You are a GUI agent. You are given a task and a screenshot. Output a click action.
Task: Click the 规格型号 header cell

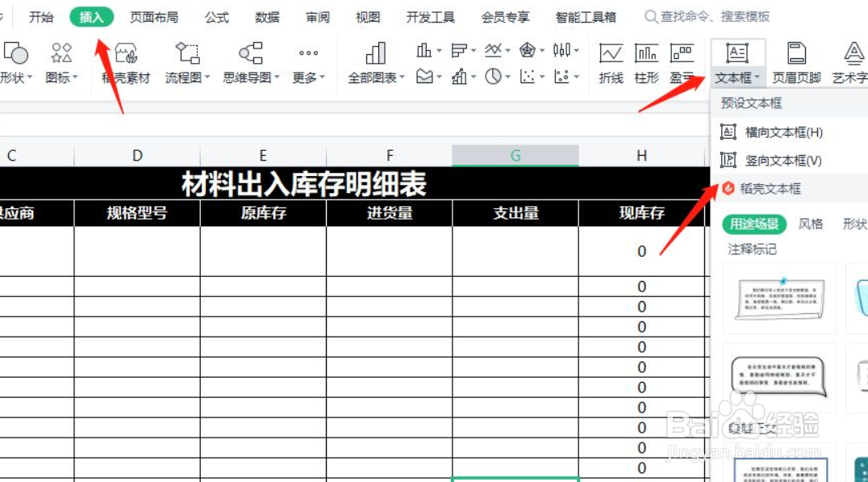(x=136, y=213)
